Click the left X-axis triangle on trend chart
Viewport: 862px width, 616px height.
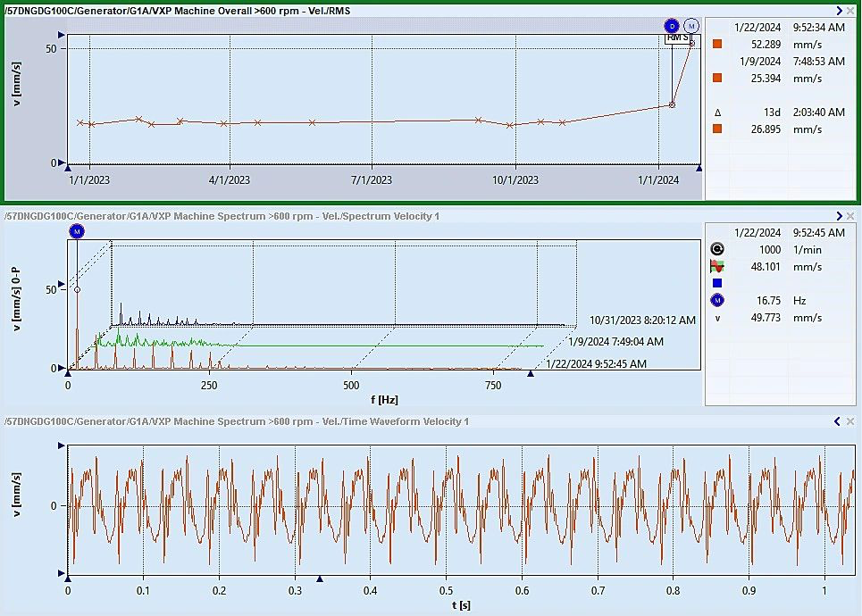[68, 168]
